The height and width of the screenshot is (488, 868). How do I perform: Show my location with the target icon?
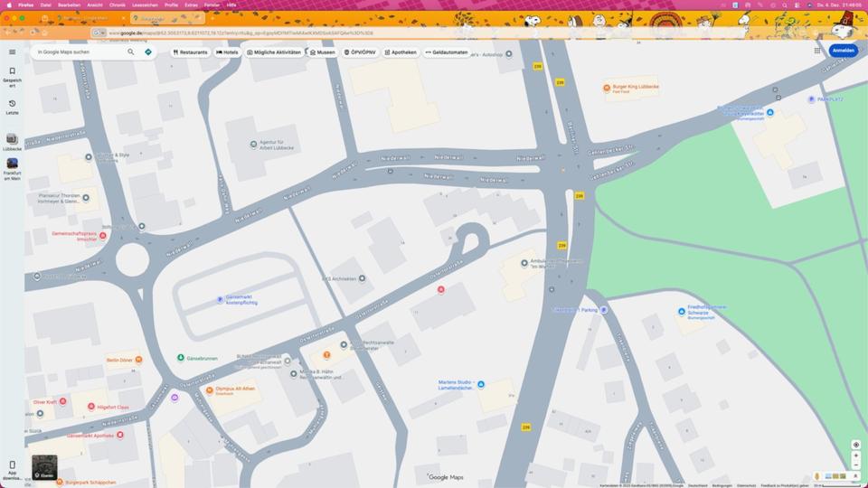(x=855, y=445)
